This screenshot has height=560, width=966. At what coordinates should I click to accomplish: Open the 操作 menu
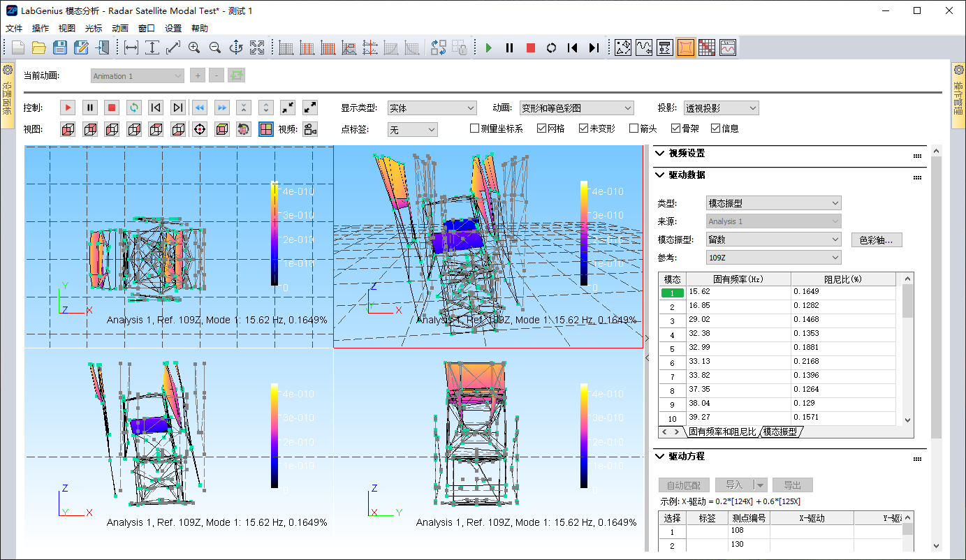[41, 29]
